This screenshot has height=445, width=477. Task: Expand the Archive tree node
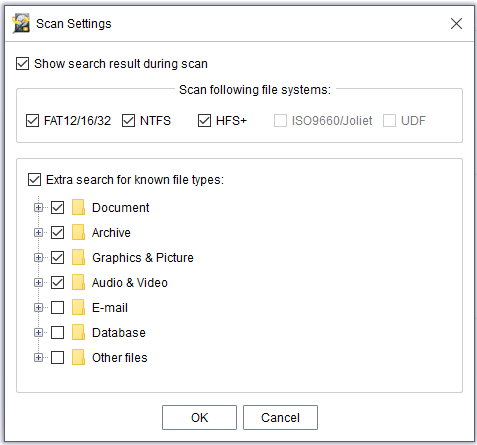pyautogui.click(x=38, y=232)
